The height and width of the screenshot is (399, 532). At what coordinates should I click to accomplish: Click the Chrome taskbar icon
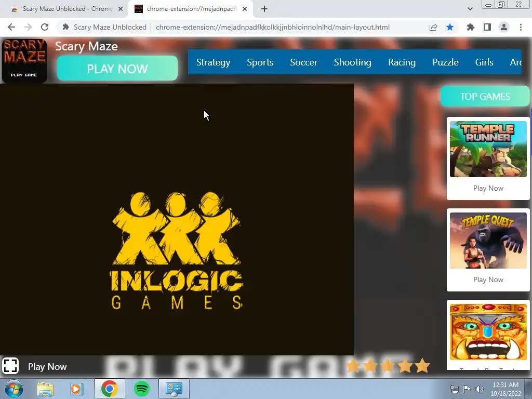(109, 389)
